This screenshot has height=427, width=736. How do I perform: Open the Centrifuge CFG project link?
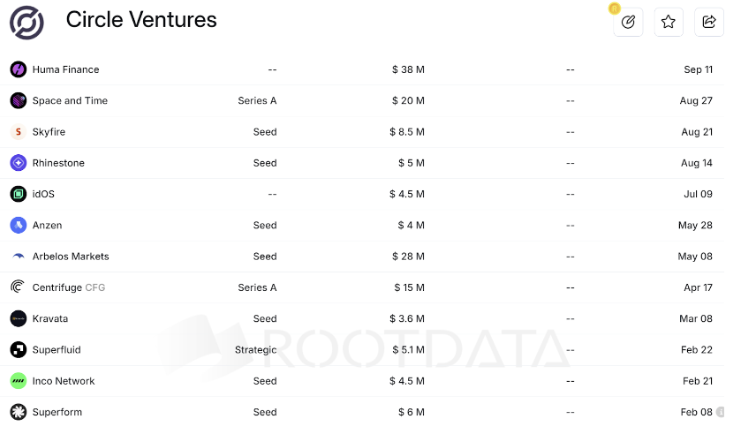(68, 288)
